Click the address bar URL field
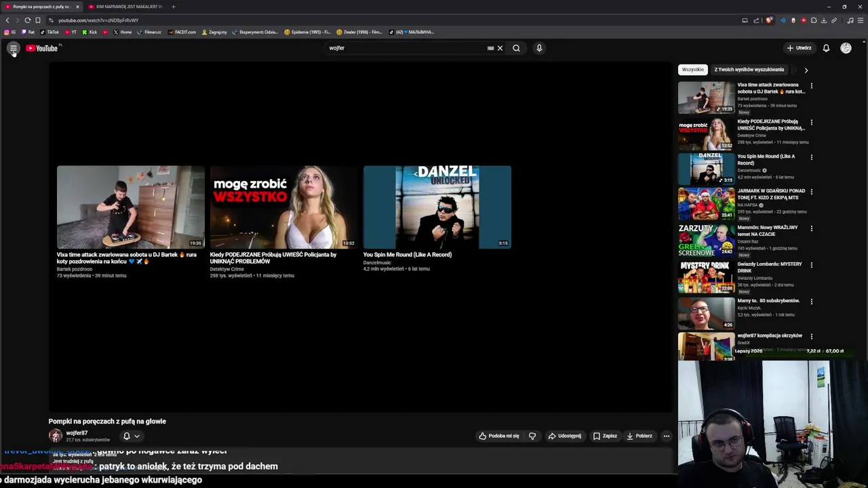The image size is (868, 488). click(x=393, y=20)
